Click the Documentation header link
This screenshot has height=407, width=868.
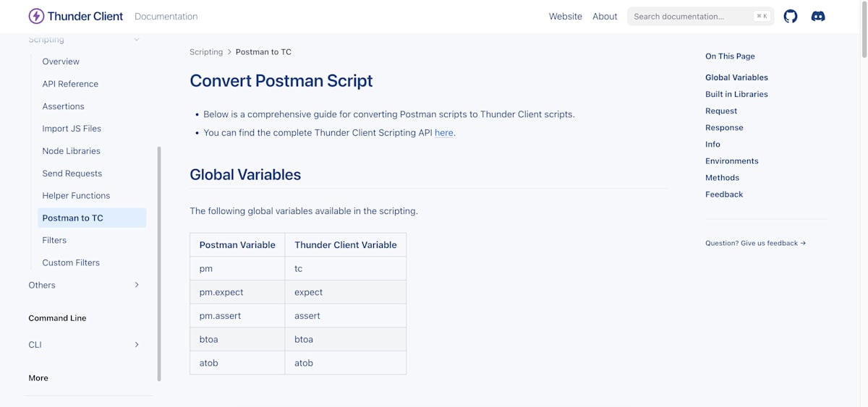pos(166,17)
